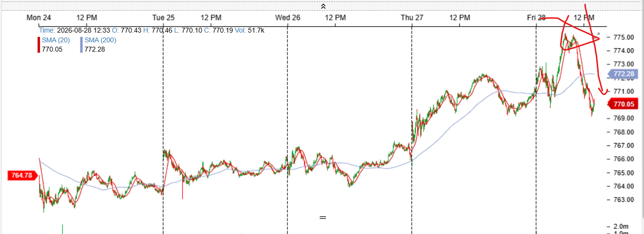Viewport: 644px width, 234px height.
Task: Click the Tue 25 date label
Action: click(x=163, y=18)
